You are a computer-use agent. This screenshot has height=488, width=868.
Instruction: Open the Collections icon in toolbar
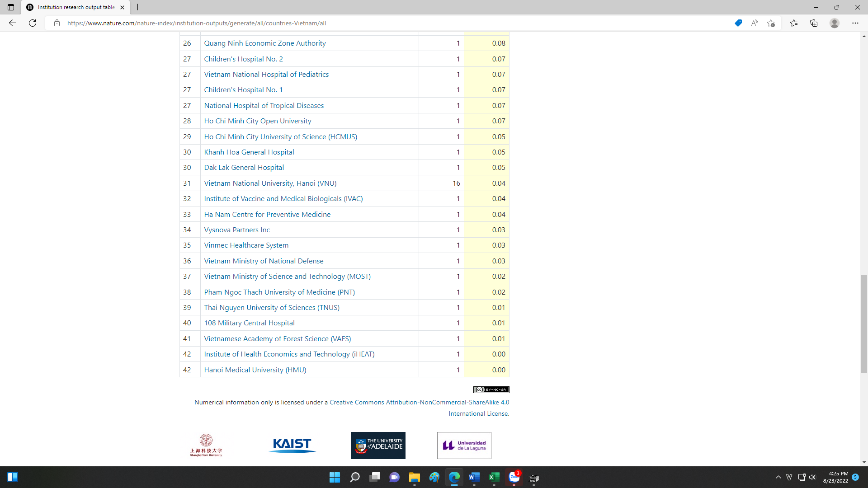click(x=814, y=23)
